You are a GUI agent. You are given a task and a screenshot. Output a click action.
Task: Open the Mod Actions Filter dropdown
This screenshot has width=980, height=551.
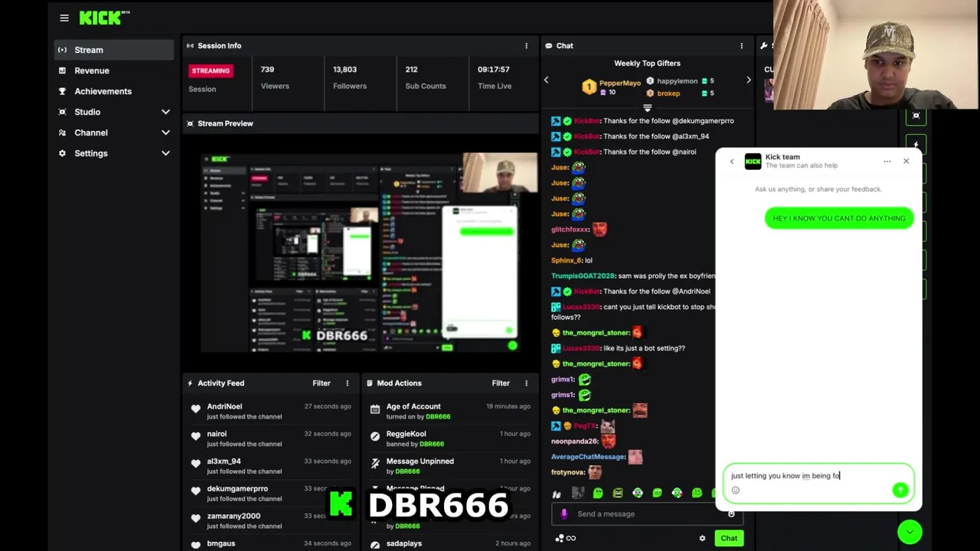click(x=501, y=383)
